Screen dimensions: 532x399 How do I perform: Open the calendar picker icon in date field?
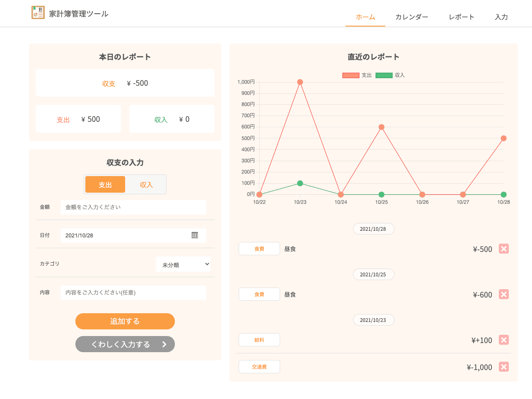195,235
